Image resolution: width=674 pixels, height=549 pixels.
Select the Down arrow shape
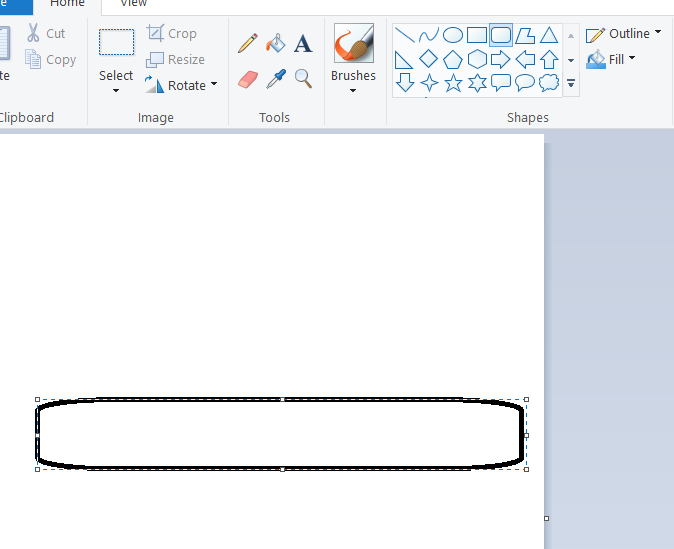(x=404, y=83)
